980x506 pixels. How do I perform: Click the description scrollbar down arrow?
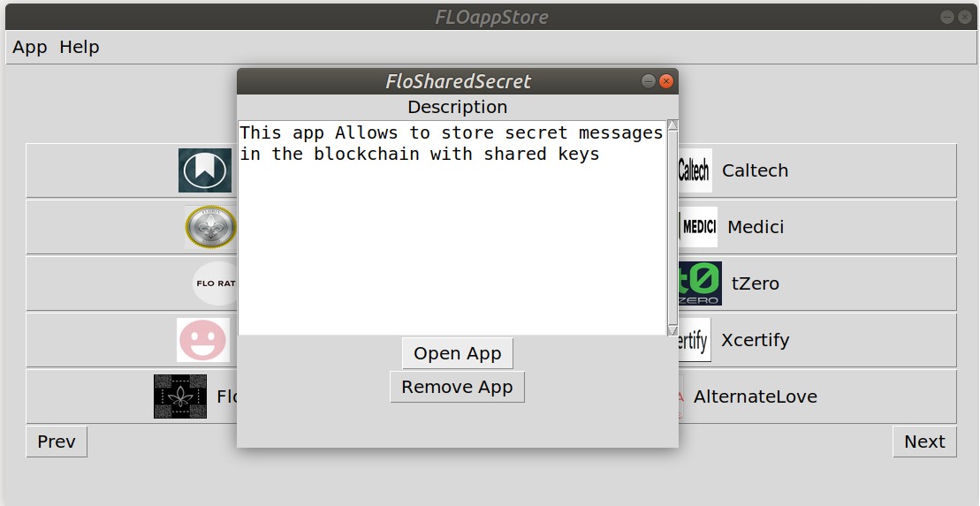672,330
